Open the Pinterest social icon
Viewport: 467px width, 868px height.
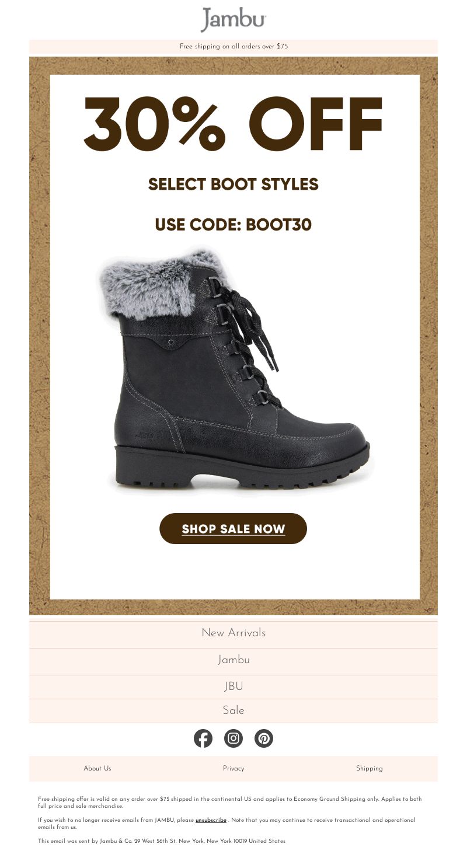coord(264,738)
